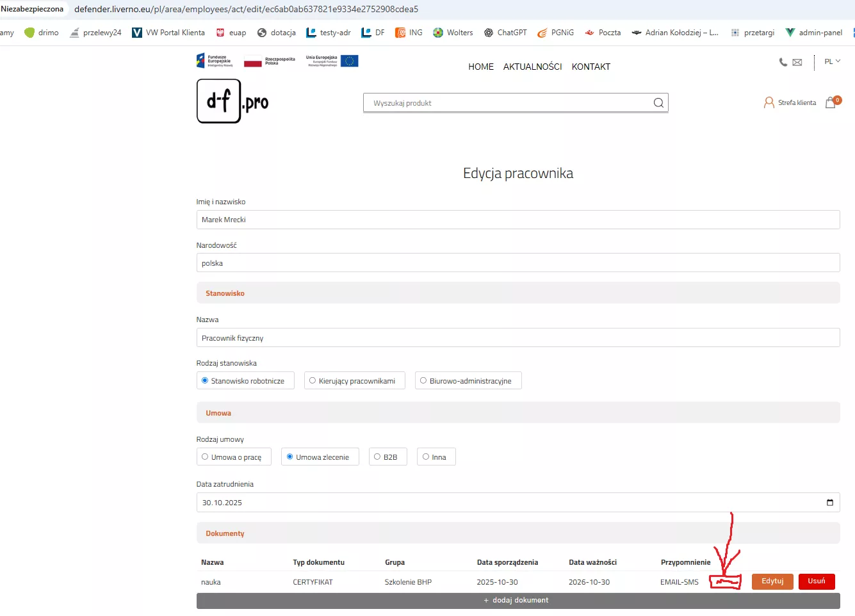855x616 pixels.
Task: Select Kierujący pracownikami radio option
Action: click(x=313, y=380)
